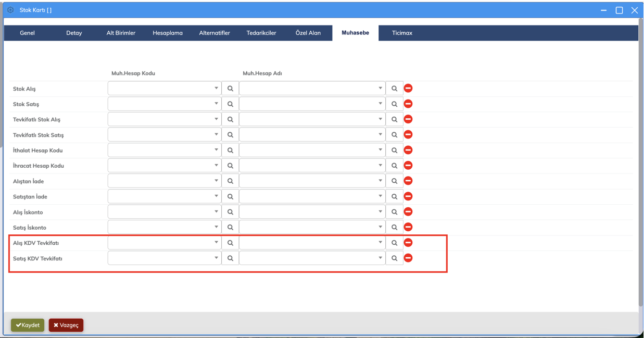
Task: Click search icon beside Satış İskonto code field
Action: 230,228
